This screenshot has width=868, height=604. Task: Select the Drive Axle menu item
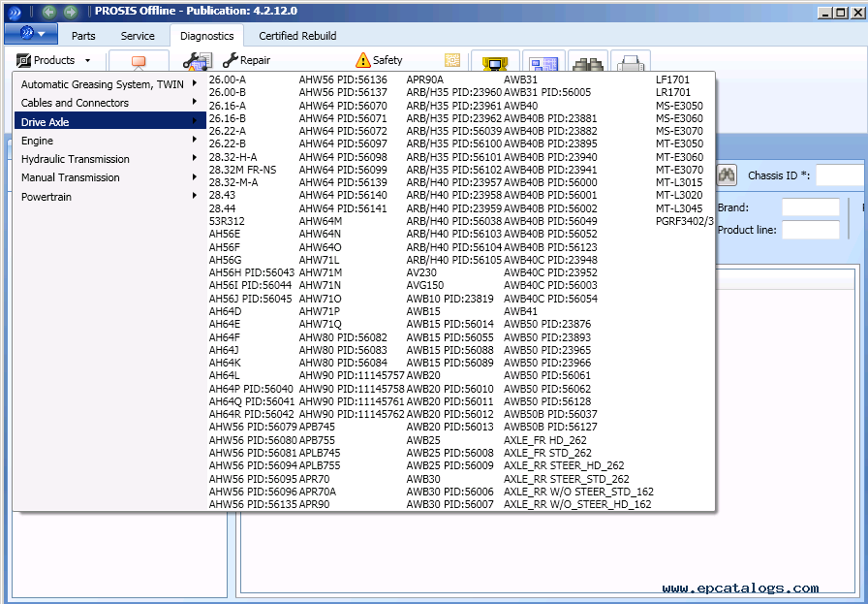[109, 121]
